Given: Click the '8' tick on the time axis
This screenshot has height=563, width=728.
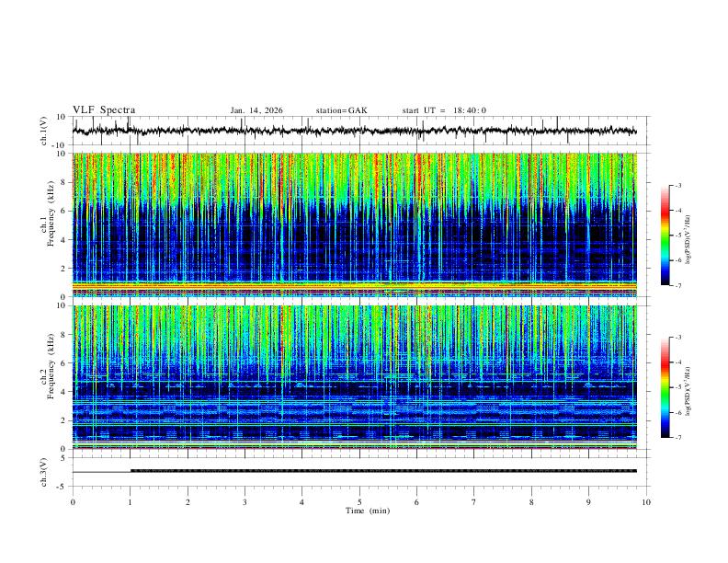Looking at the screenshot, I should pos(531,502).
